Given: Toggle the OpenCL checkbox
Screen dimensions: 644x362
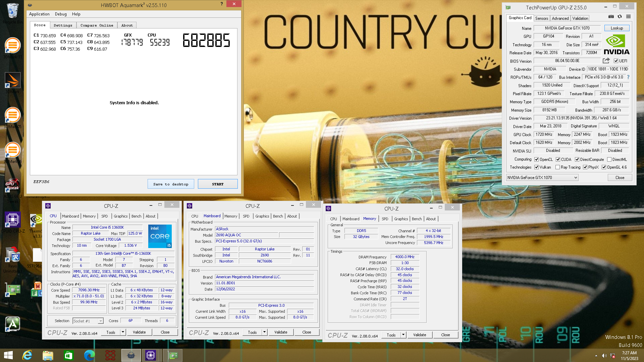Looking at the screenshot, I should tap(537, 160).
